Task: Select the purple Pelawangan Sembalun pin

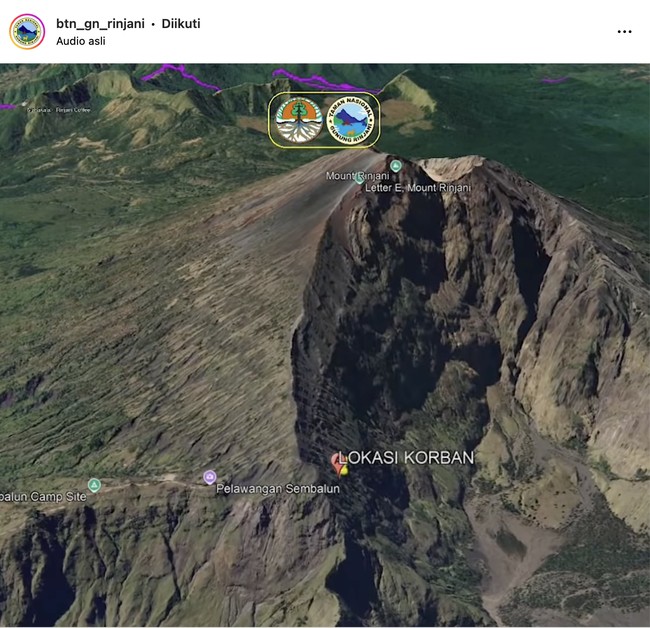Action: [x=209, y=477]
